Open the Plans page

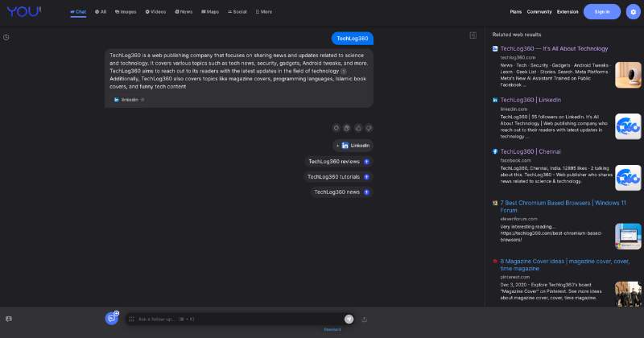tap(516, 12)
